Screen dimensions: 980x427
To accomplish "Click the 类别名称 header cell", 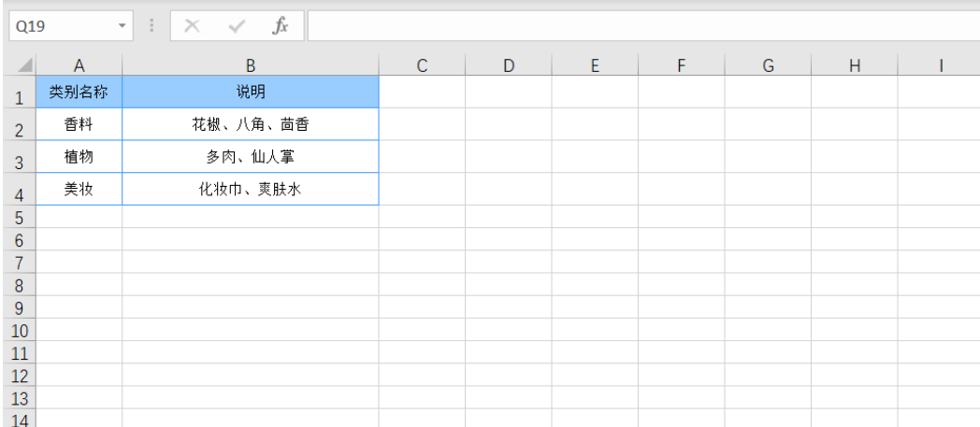I will pyautogui.click(x=79, y=93).
